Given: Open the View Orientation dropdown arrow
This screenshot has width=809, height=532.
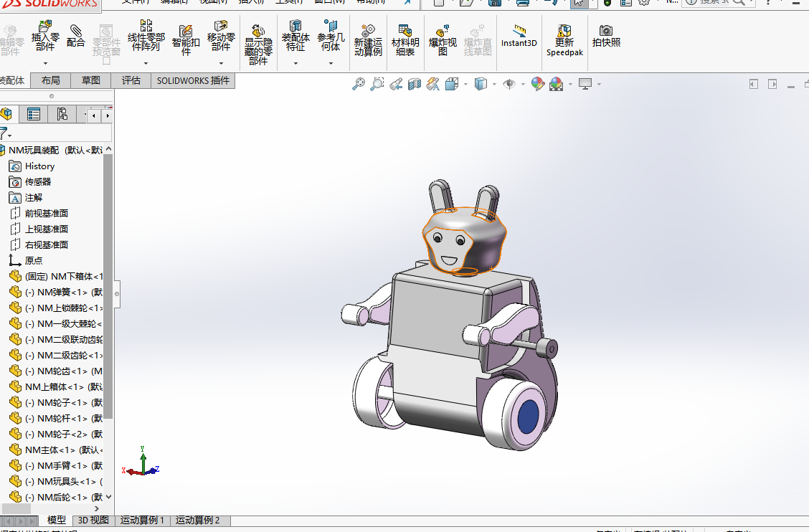Looking at the screenshot, I should (x=466, y=84).
